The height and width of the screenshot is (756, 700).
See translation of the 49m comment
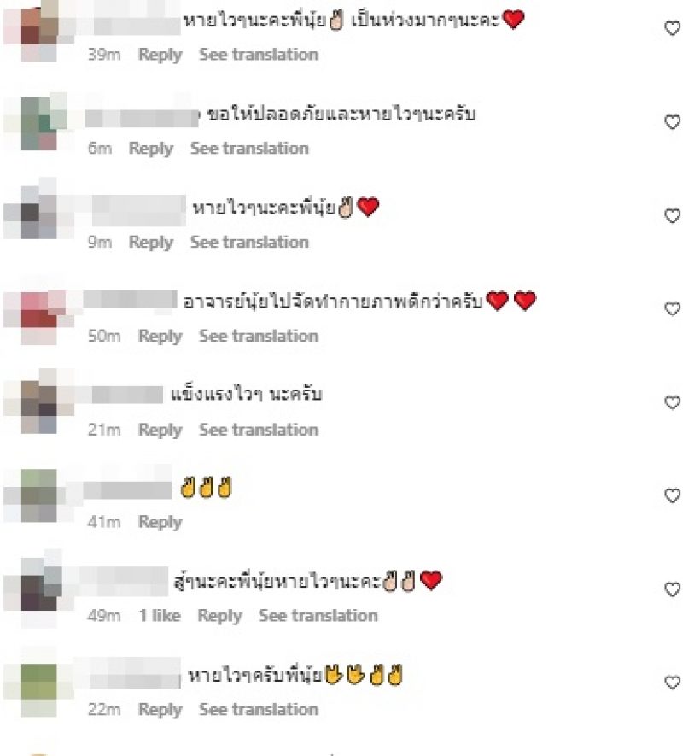318,616
